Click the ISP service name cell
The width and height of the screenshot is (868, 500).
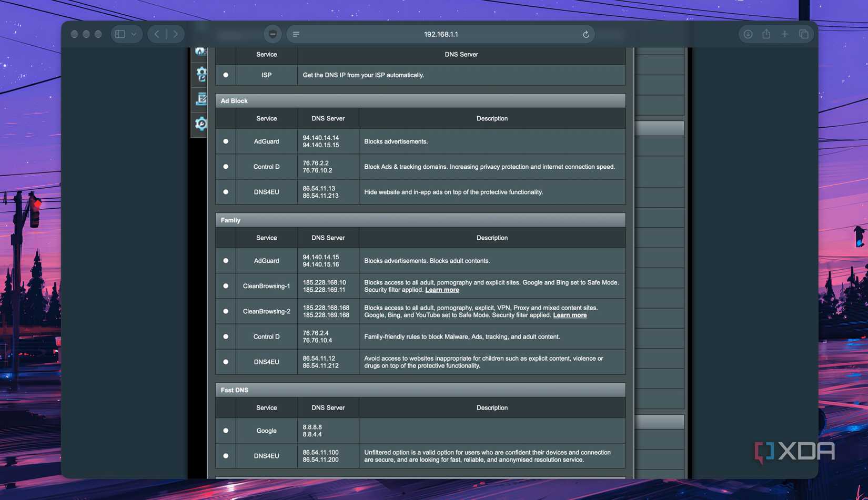[267, 75]
